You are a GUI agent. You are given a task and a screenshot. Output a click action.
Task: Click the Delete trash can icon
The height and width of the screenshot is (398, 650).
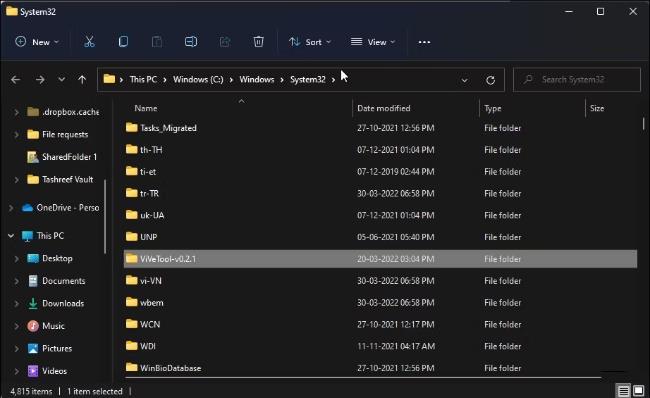click(258, 41)
